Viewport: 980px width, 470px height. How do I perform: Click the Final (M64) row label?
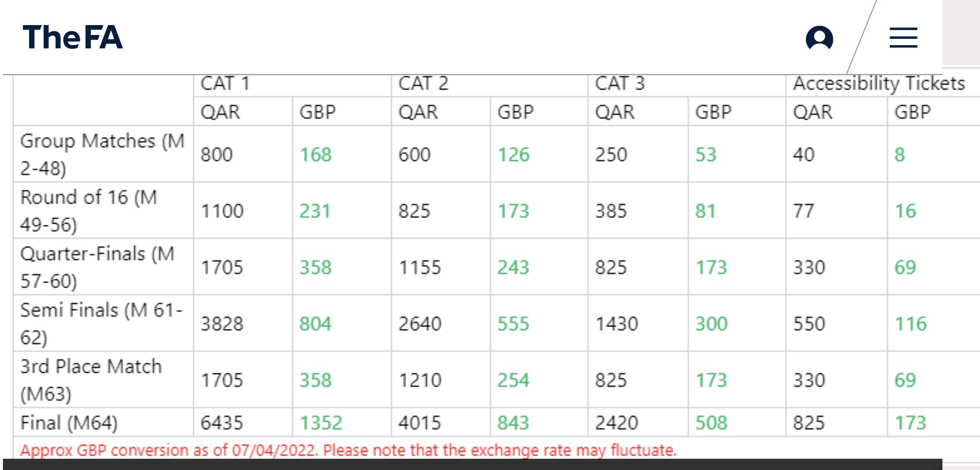point(69,422)
